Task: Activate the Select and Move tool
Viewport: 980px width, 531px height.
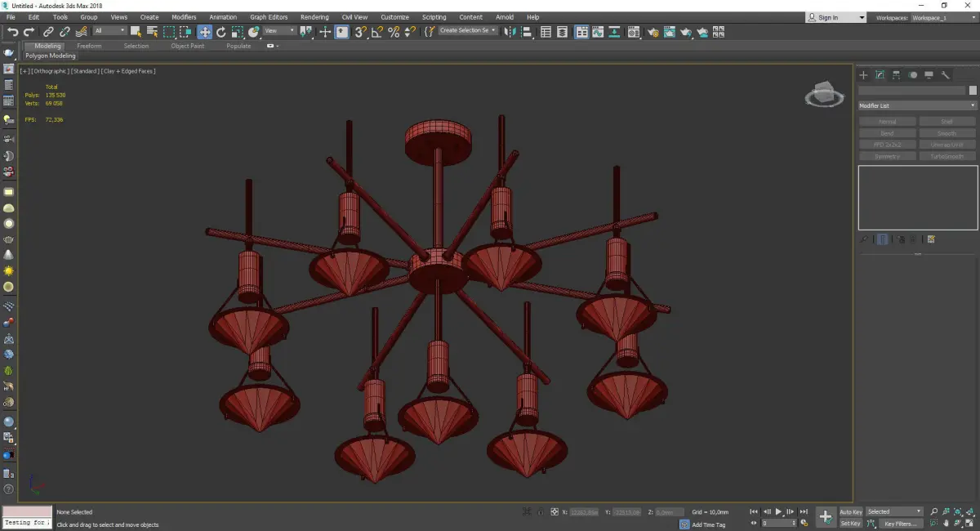Action: [204, 32]
